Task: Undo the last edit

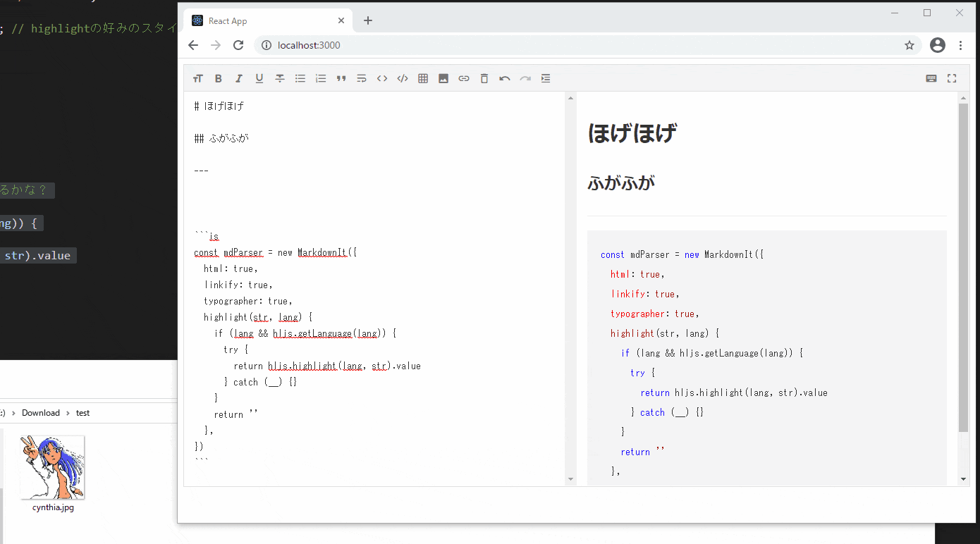Action: pyautogui.click(x=505, y=78)
